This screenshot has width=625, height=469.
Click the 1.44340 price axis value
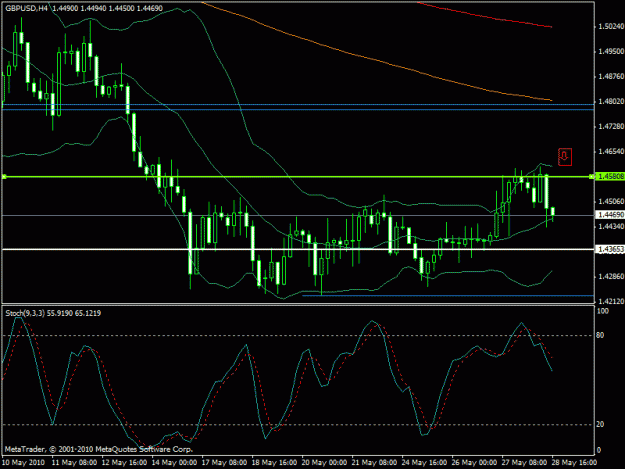[x=611, y=226]
